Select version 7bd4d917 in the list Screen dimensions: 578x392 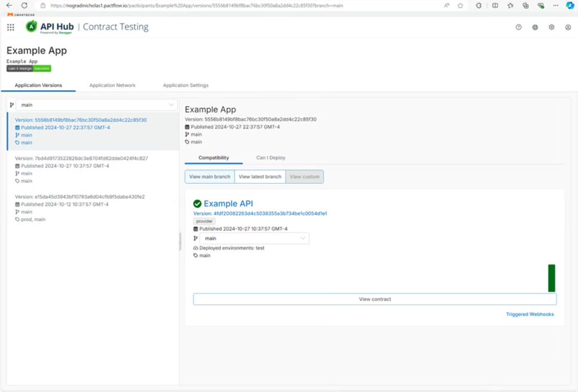coord(81,158)
